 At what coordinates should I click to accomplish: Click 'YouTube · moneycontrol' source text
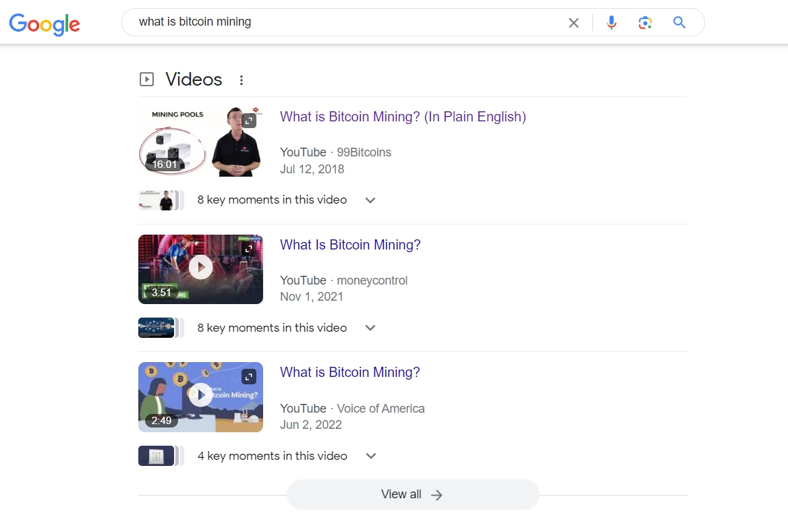pos(344,280)
